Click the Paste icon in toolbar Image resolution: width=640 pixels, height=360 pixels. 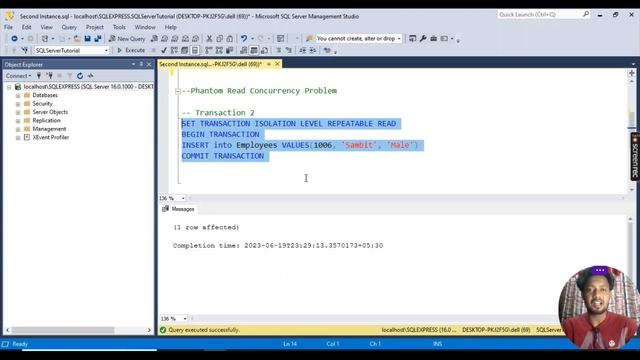pyautogui.click(x=230, y=38)
